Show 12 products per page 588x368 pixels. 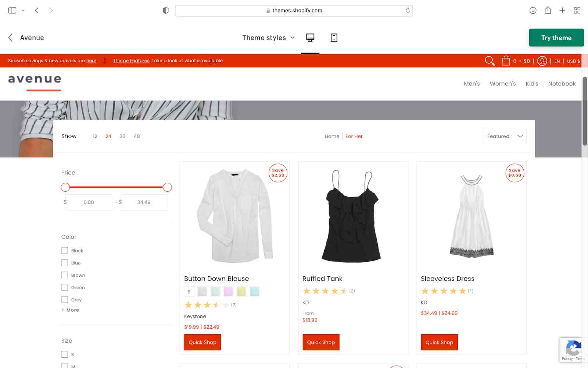95,136
